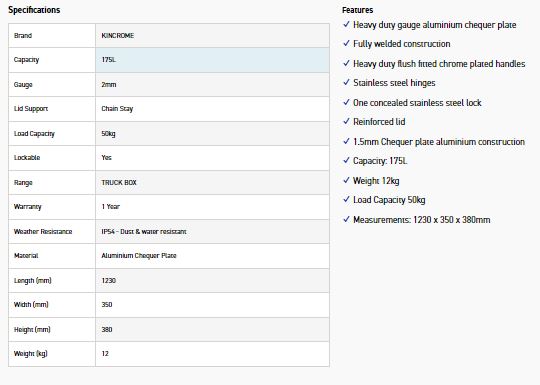Click the checkmark before Load Capacity 50kg feature
The image size is (540, 385).
(346, 199)
